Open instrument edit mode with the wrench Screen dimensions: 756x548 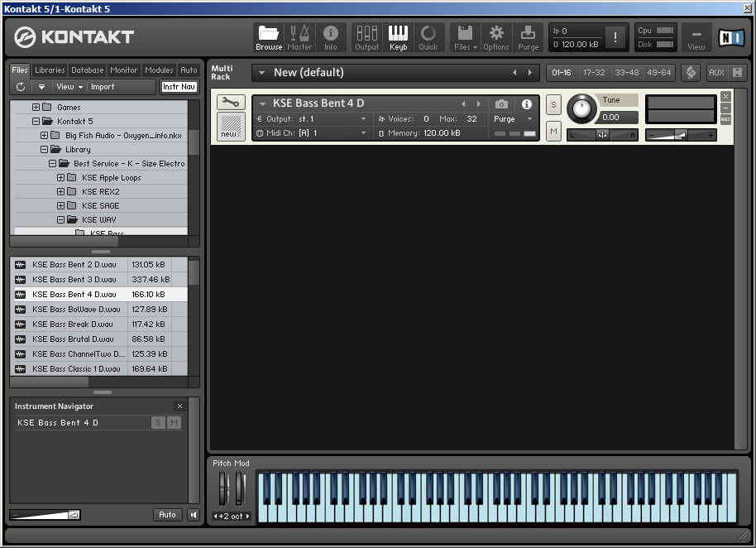point(231,103)
